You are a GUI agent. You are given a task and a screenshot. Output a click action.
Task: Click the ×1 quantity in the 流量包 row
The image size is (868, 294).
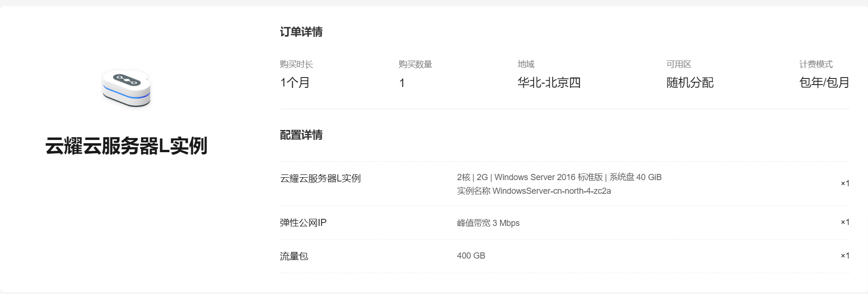(845, 256)
